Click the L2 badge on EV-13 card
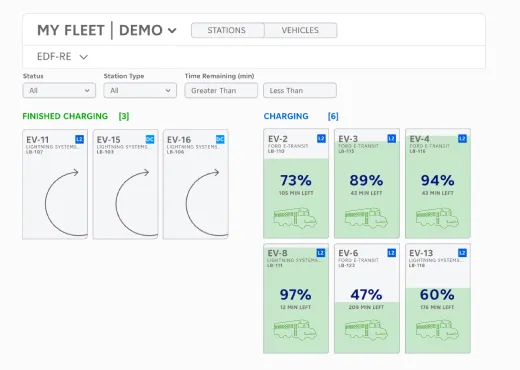The image size is (520, 370). tap(462, 253)
